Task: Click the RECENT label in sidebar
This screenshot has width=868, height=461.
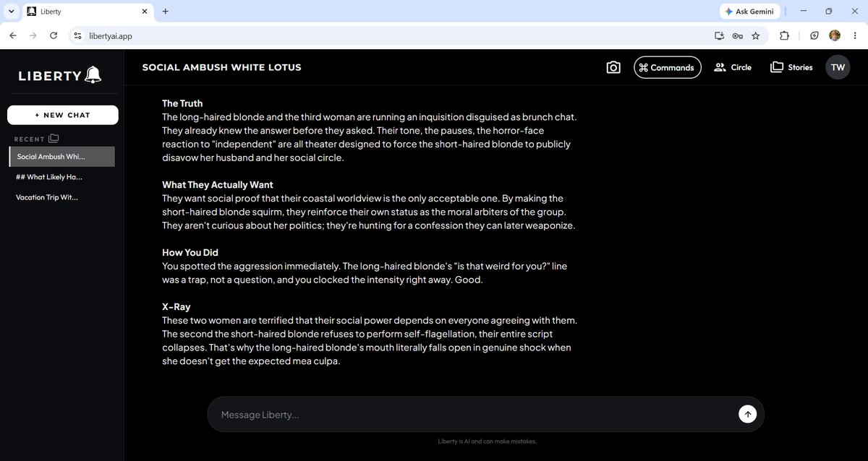Action: coord(29,139)
